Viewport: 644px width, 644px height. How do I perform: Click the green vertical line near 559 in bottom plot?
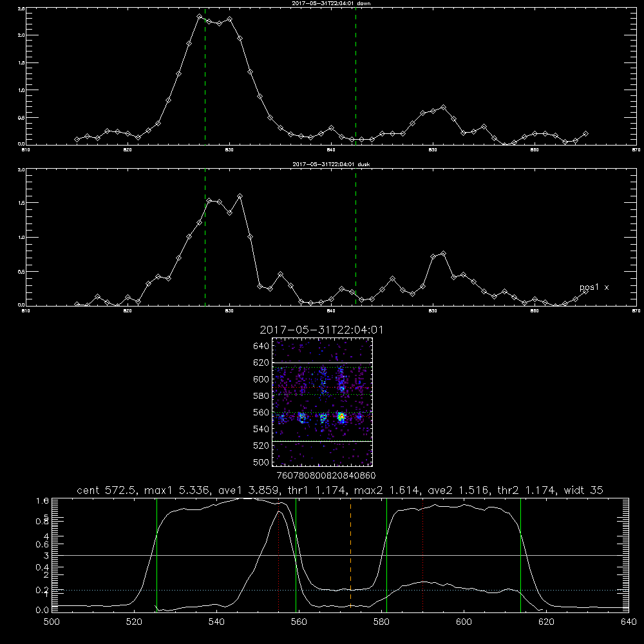tap(296, 554)
